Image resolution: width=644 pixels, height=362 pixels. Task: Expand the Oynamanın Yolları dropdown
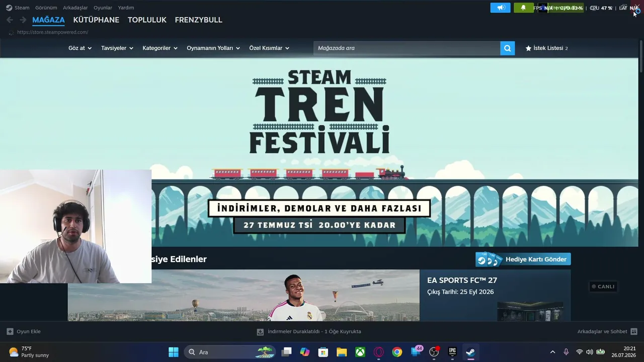point(213,48)
